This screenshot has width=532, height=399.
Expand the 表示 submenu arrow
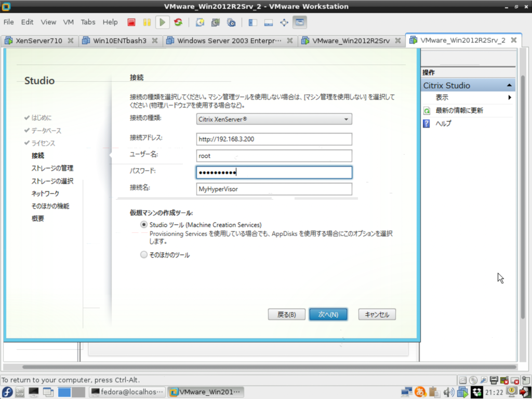(510, 98)
